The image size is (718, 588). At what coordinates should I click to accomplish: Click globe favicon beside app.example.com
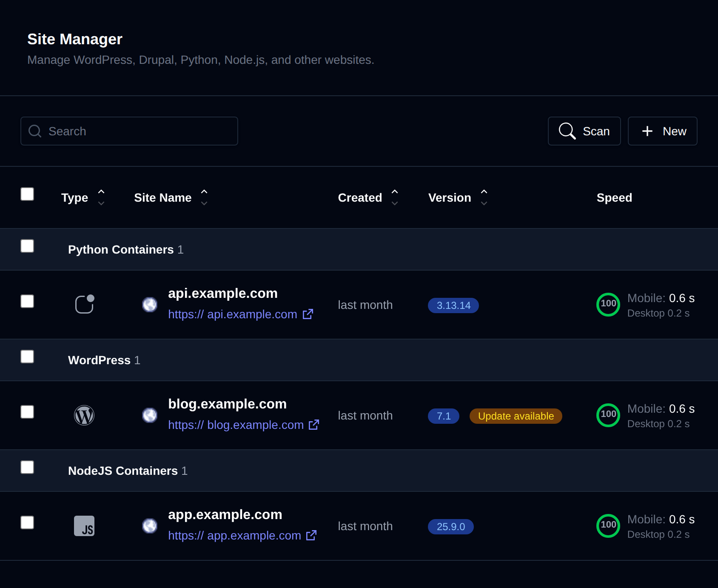tap(150, 526)
